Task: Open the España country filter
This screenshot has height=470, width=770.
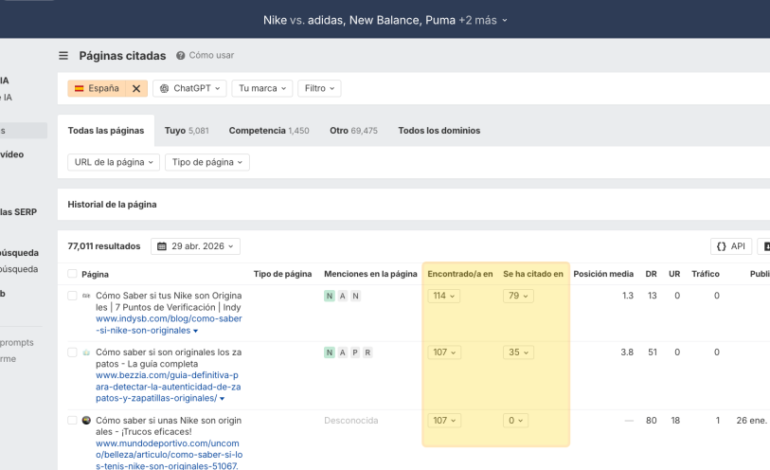Action: point(97,88)
